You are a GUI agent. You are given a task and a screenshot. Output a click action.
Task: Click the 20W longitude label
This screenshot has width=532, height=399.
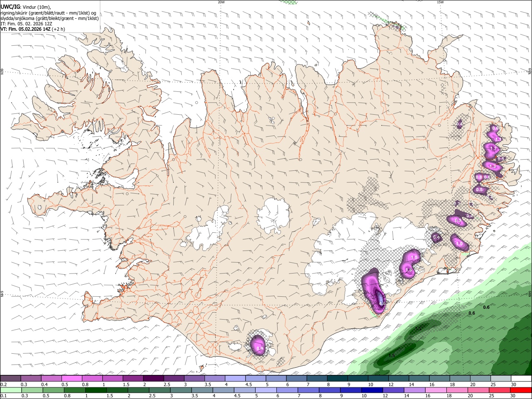(221, 2)
